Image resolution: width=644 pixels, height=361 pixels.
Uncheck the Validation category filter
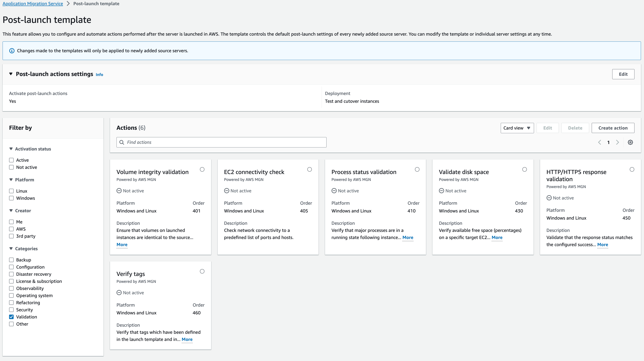point(11,317)
